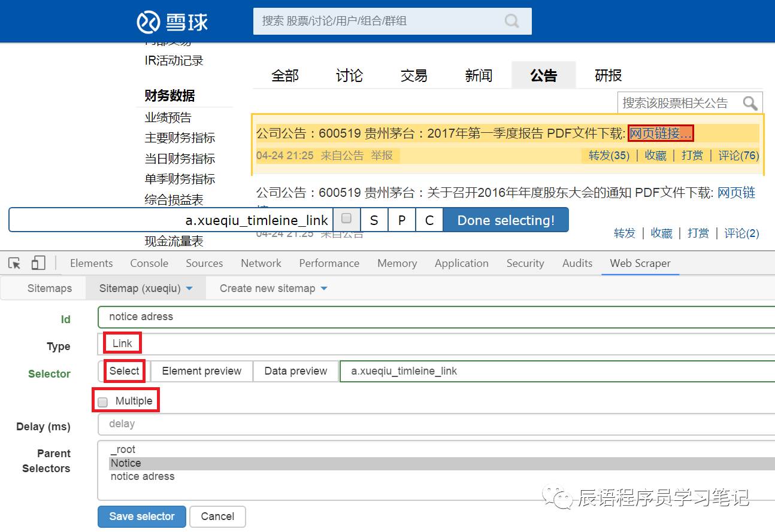Open 主要财务指标 in the sidebar
Screen dimensions: 775x532
[180, 138]
